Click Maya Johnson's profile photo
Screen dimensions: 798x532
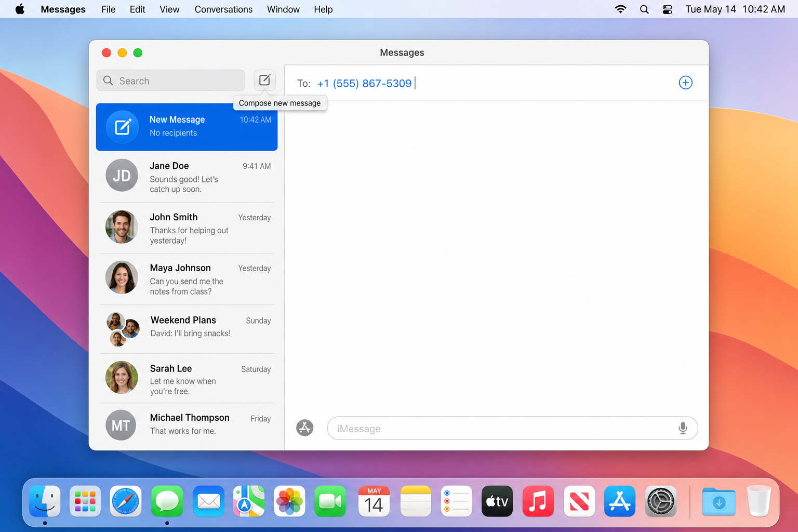click(122, 277)
